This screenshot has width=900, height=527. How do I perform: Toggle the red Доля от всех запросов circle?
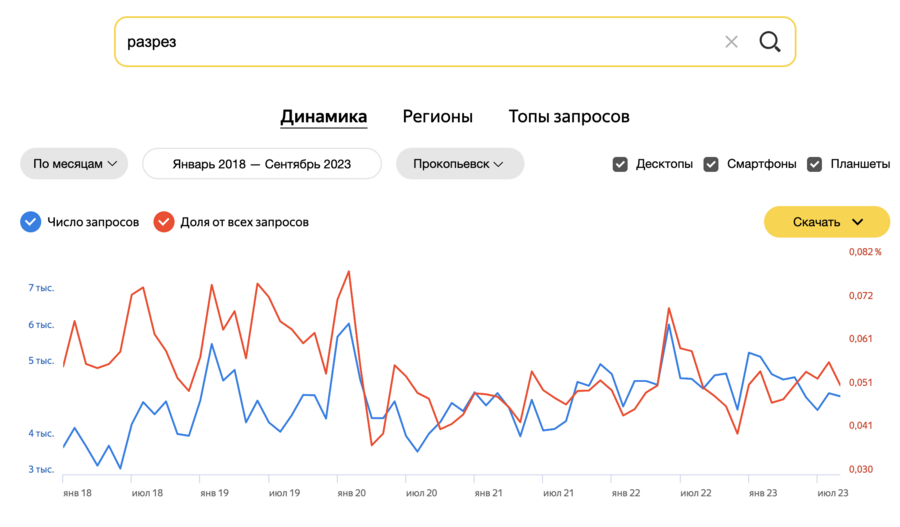tap(164, 222)
